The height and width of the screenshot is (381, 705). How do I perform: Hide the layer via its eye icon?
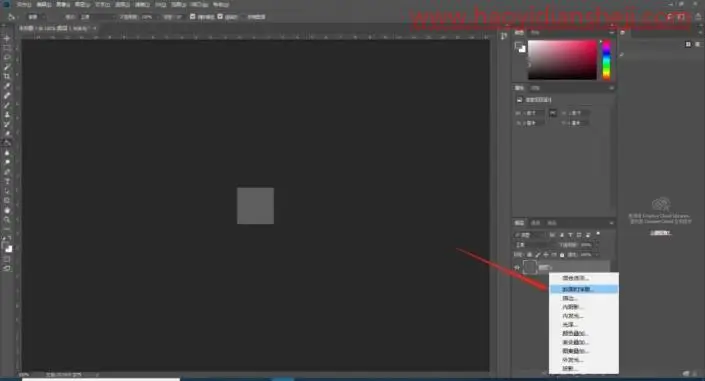click(x=517, y=267)
